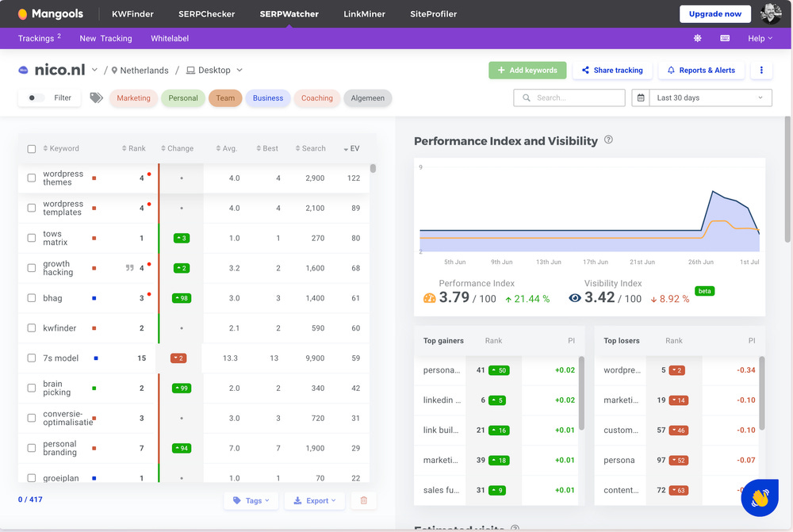Toggle the Filter switch
The image size is (793, 532).
tap(36, 98)
